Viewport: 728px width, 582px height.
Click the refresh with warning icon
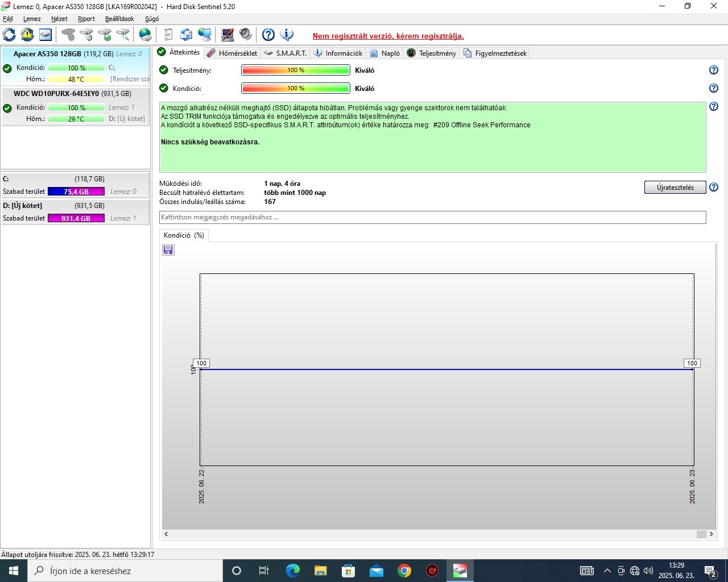(27, 35)
